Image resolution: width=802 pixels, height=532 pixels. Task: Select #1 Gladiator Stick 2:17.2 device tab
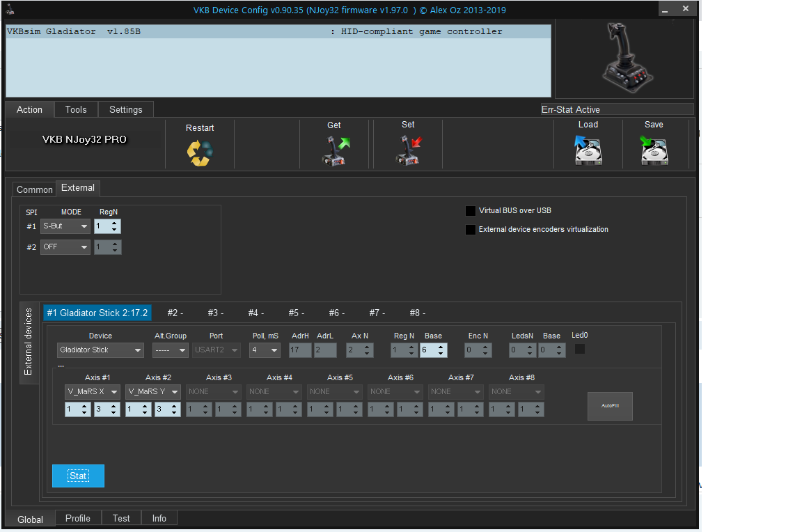point(97,313)
